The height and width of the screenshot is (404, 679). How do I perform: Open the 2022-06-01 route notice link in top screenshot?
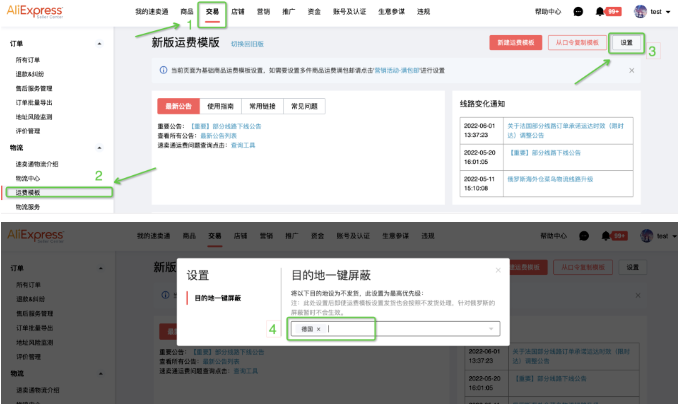point(566,130)
